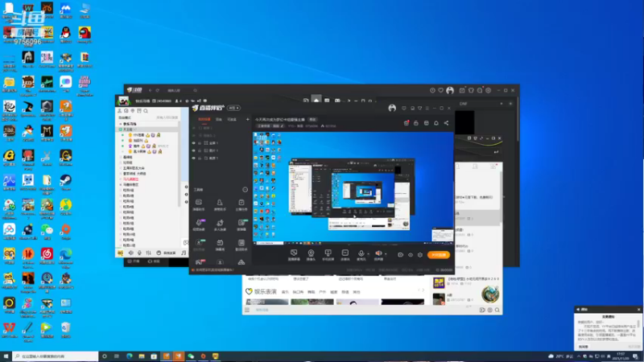Screen dimensions: 644x362
Task: Toggle eye visibility of fifth source row
Action: click(x=194, y=158)
